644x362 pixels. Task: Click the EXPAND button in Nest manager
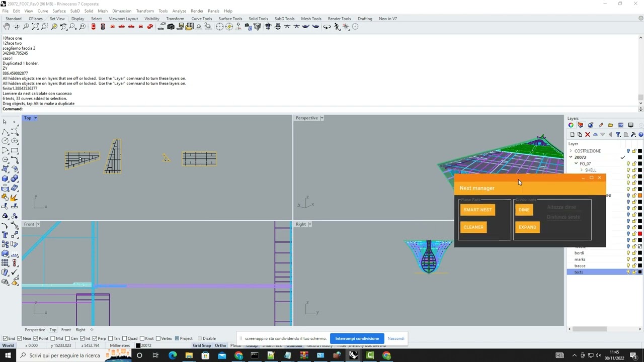[527, 227]
